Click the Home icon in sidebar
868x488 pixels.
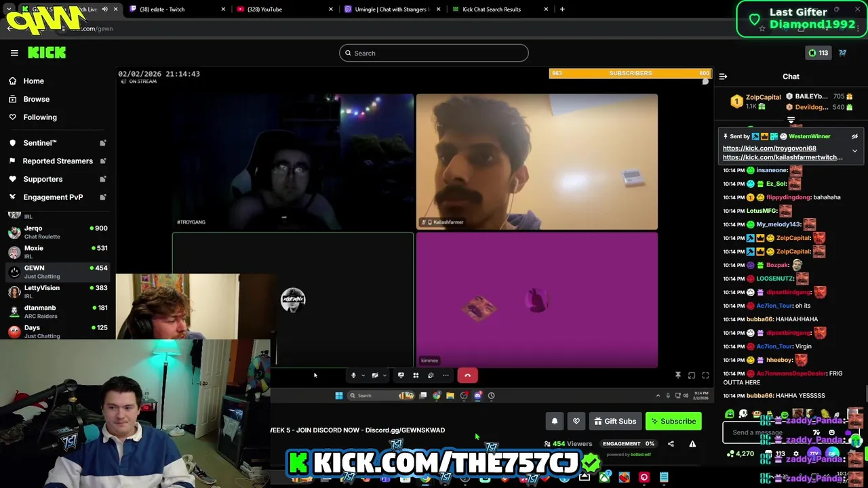[x=13, y=81]
